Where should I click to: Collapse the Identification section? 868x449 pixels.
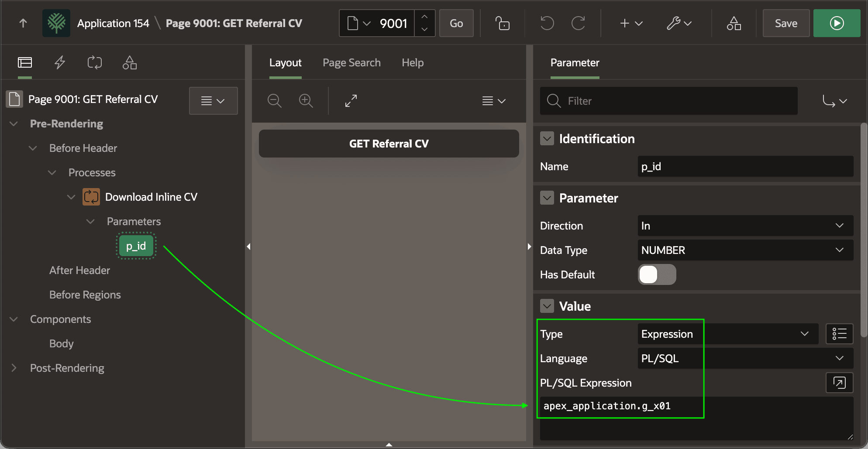coord(547,139)
